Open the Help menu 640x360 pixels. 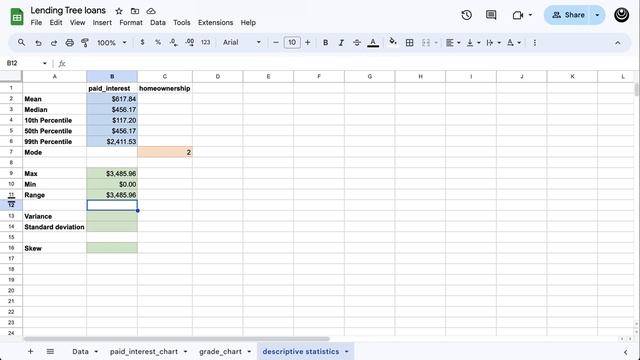tap(248, 23)
